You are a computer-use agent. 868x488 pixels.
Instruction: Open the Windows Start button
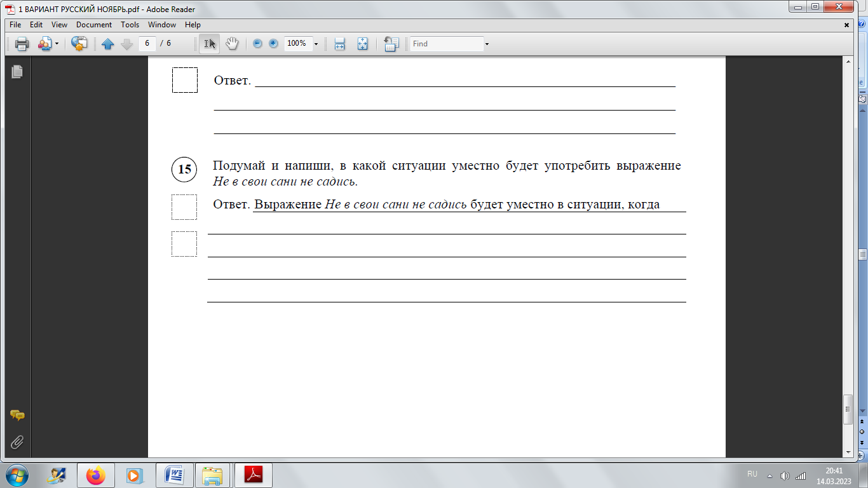[17, 475]
